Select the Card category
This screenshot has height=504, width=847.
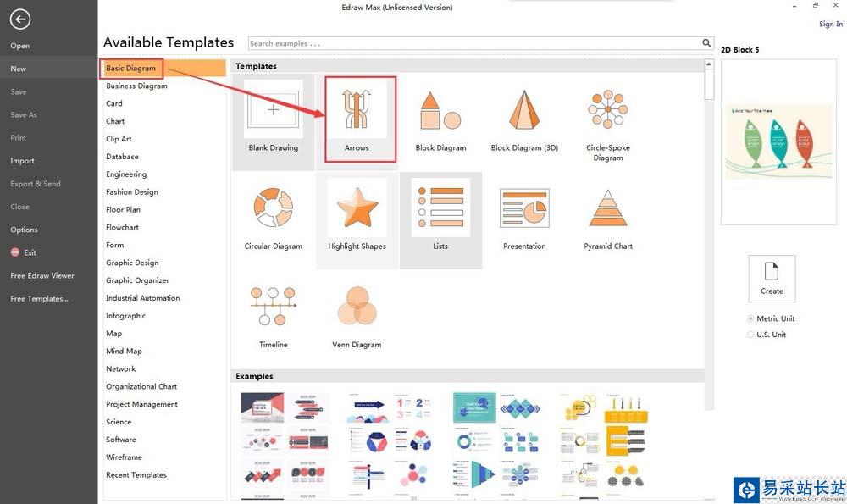coord(114,103)
